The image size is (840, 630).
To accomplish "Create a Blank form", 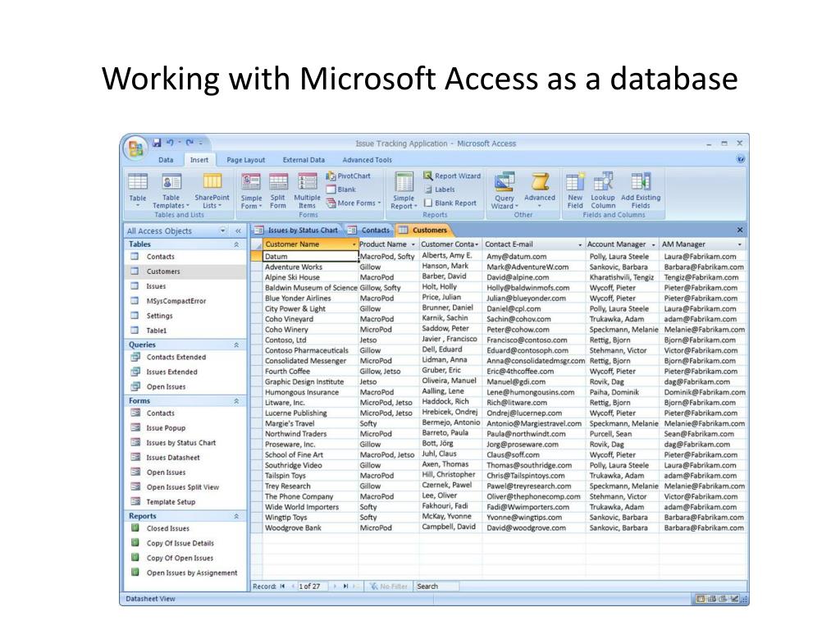I will (341, 189).
